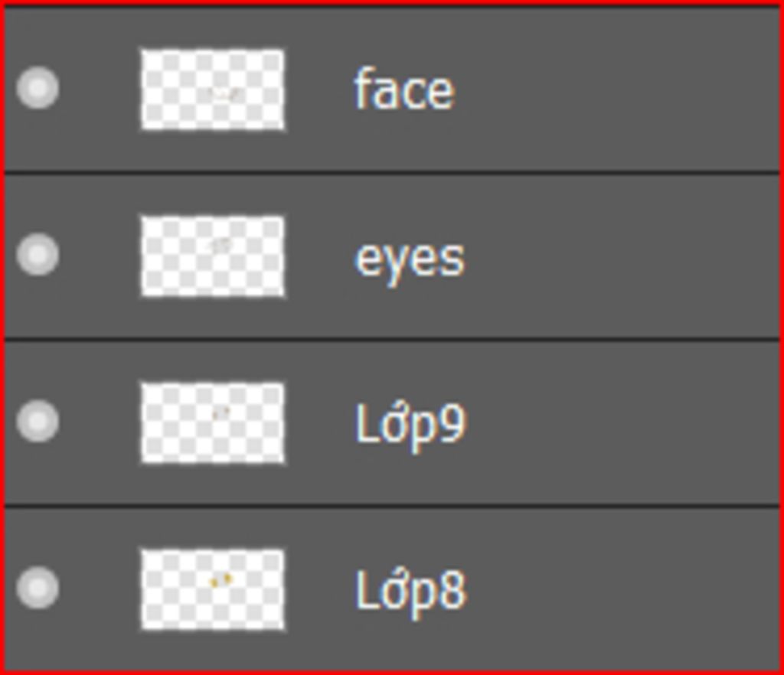Select the layer named face
Viewport: 784px width, 675px height.
click(404, 90)
